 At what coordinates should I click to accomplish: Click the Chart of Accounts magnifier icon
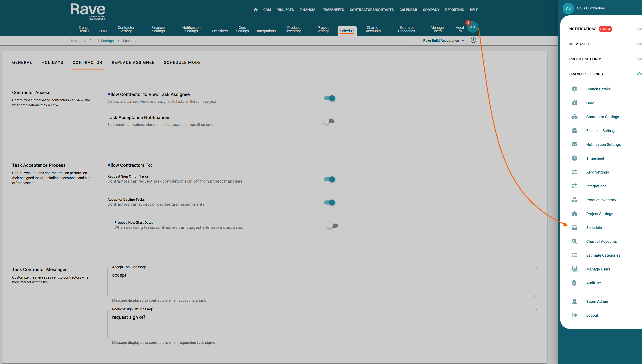click(x=574, y=241)
